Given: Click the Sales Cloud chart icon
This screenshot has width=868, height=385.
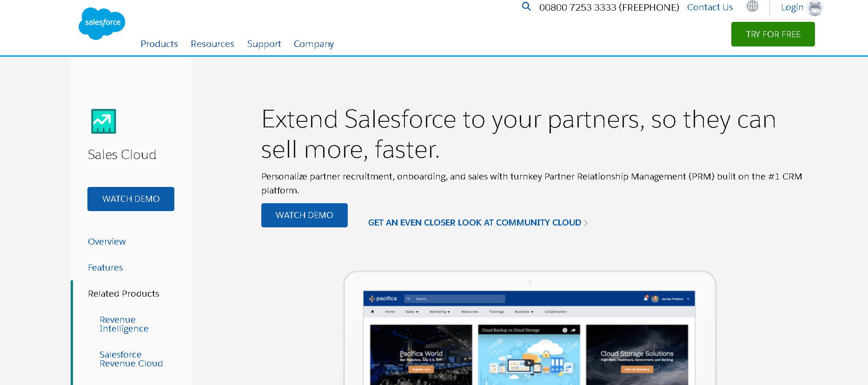Looking at the screenshot, I should click(x=104, y=121).
